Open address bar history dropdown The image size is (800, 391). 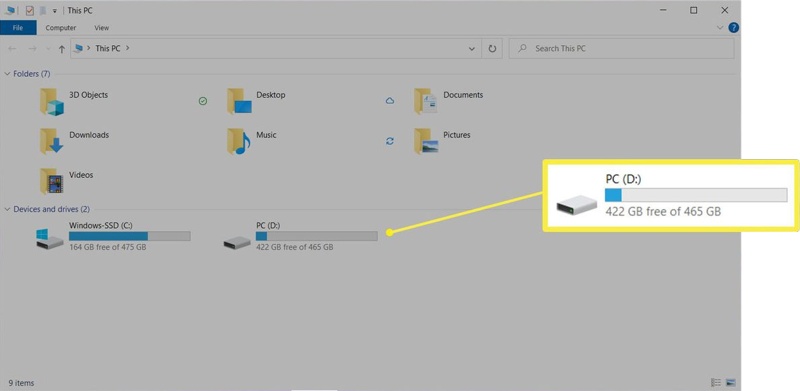coord(471,48)
